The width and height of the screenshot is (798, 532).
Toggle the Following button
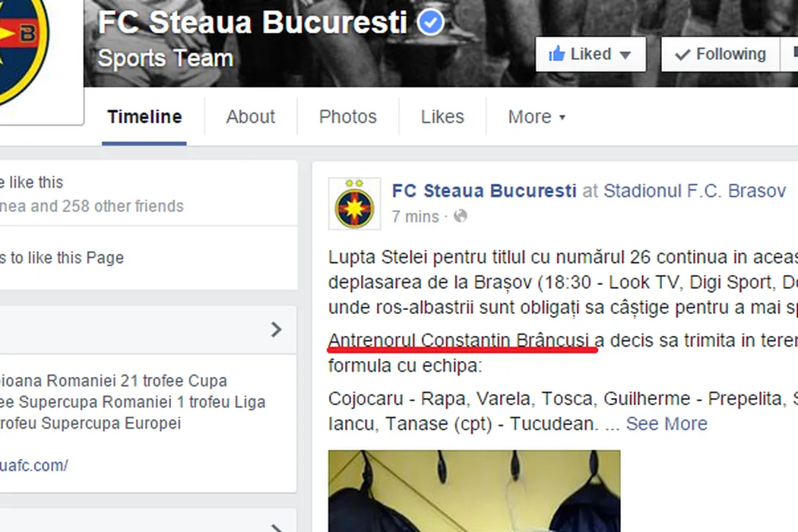pyautogui.click(x=720, y=54)
